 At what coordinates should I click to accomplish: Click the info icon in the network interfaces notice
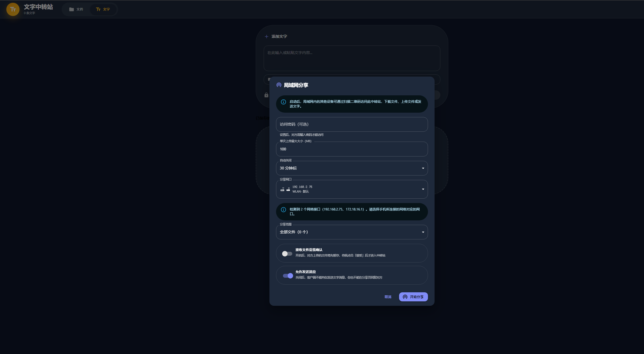click(x=283, y=210)
